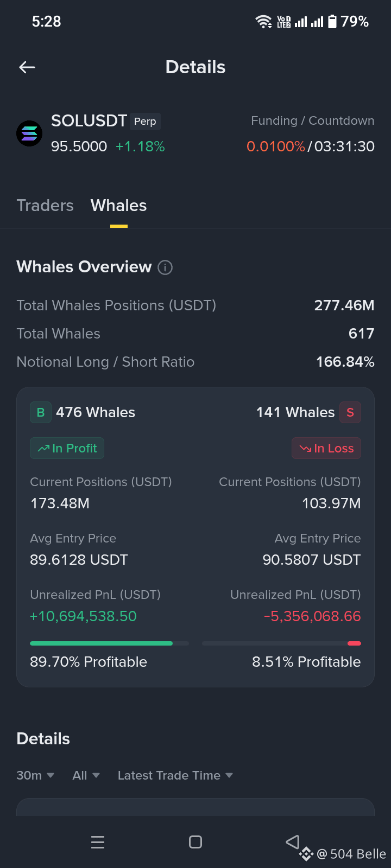The height and width of the screenshot is (868, 391).
Task: Tap the SOLUSDT symbol name
Action: pyautogui.click(x=89, y=121)
